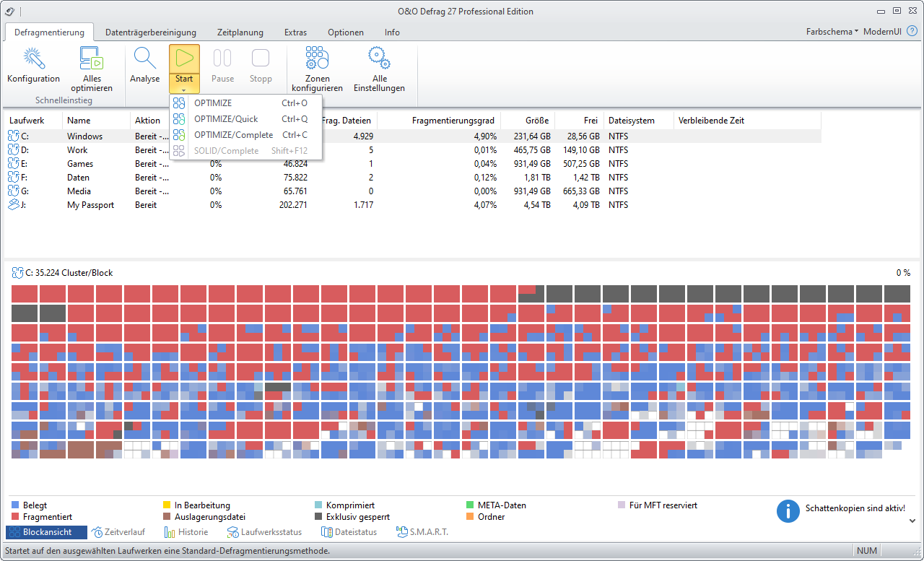
Task: Click the first block of the cluster map
Action: click(x=25, y=294)
